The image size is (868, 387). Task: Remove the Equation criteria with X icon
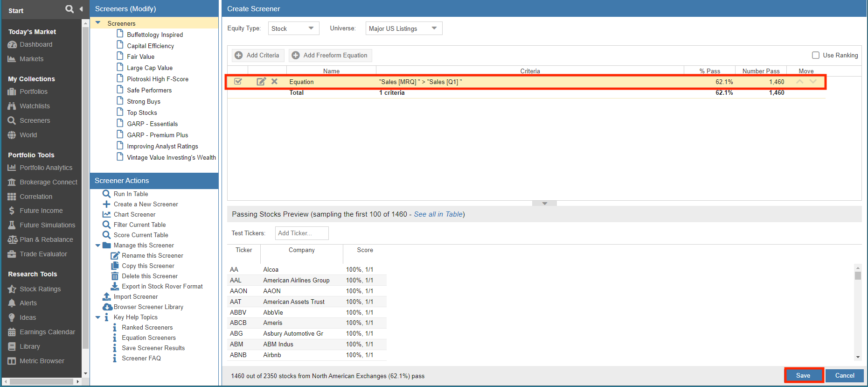275,81
